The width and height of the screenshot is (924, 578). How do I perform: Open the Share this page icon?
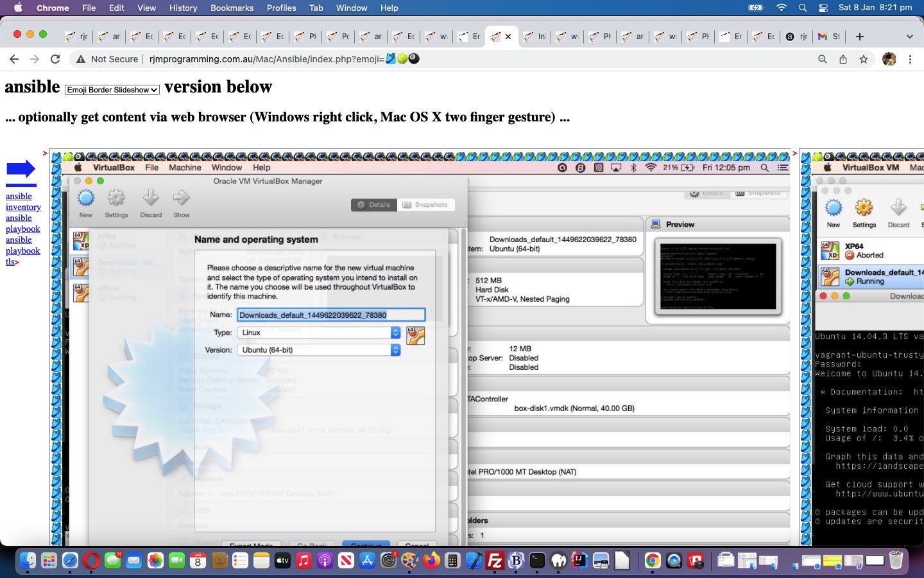pos(843,59)
